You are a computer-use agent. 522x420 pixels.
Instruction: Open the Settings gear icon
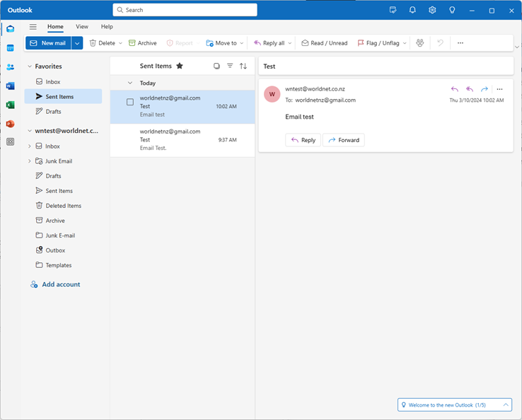pos(432,10)
